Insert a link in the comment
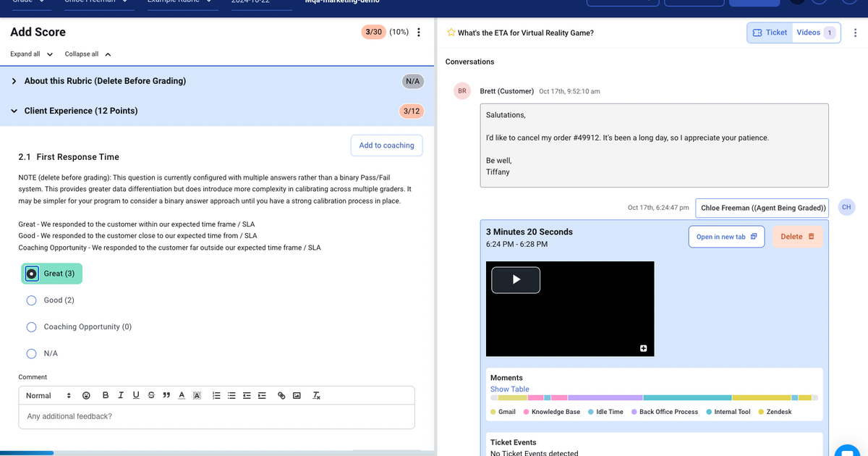This screenshot has height=456, width=868. tap(281, 395)
